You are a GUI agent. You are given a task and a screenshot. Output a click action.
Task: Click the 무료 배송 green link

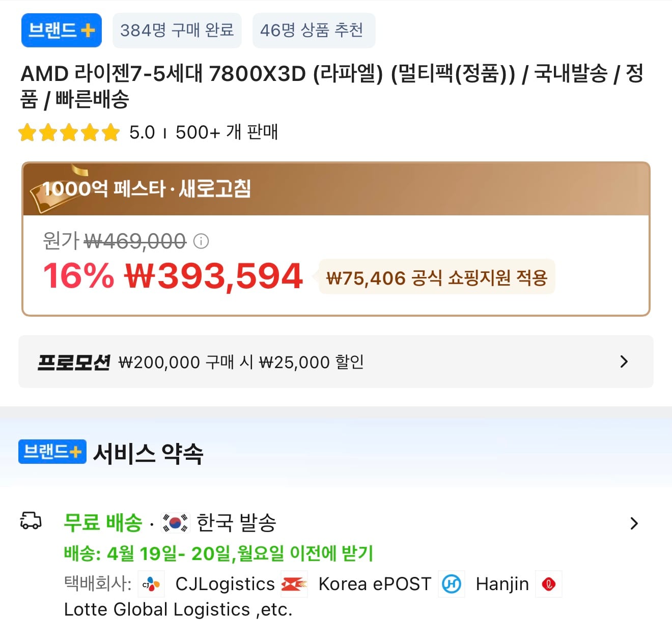pyautogui.click(x=101, y=522)
